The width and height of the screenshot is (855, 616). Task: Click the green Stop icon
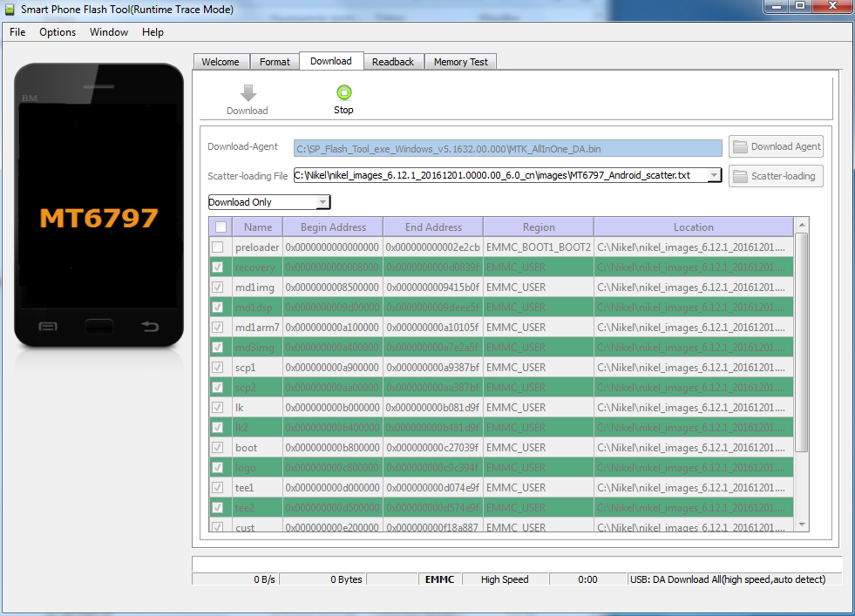pos(343,92)
